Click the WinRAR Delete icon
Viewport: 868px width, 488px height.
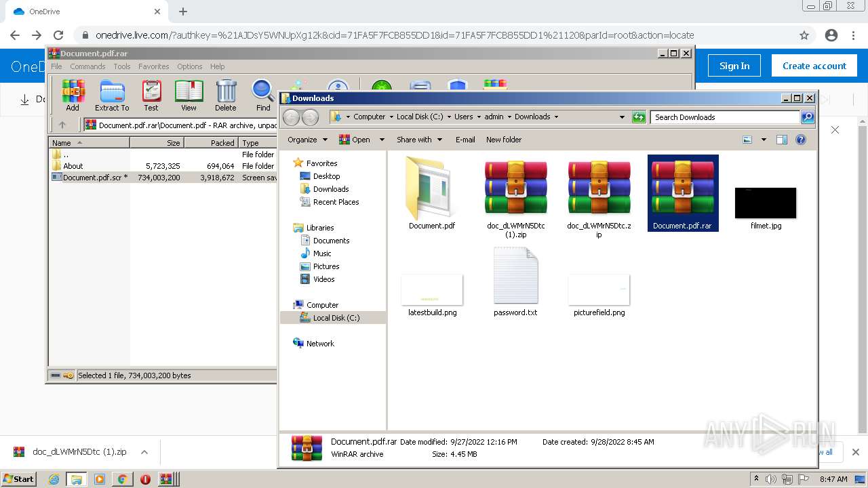(226, 95)
